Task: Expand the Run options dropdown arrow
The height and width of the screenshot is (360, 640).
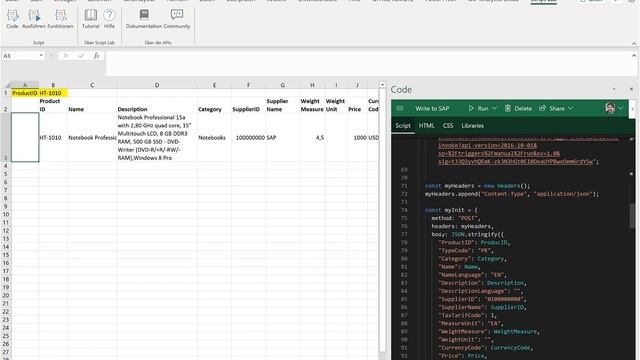Action: click(494, 108)
